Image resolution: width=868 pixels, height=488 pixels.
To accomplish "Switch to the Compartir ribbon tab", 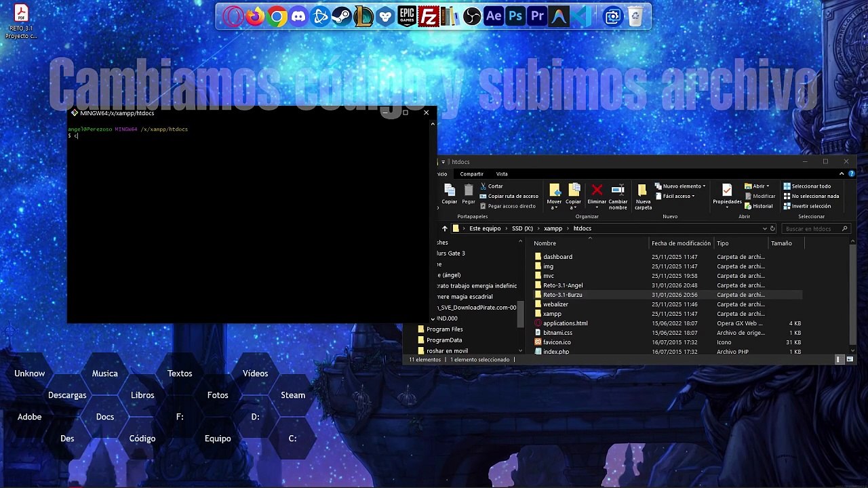I will click(x=471, y=174).
